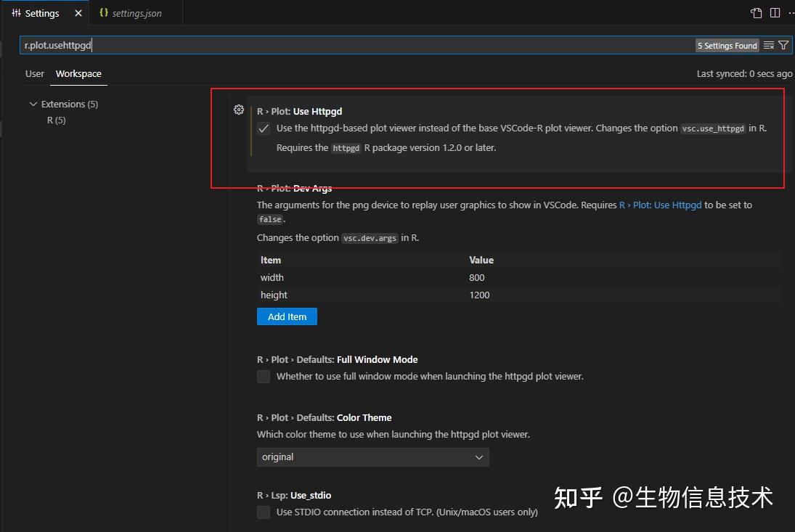Image resolution: width=795 pixels, height=532 pixels.
Task: Click the sliders icon on the Settings tab
Action: 16,12
